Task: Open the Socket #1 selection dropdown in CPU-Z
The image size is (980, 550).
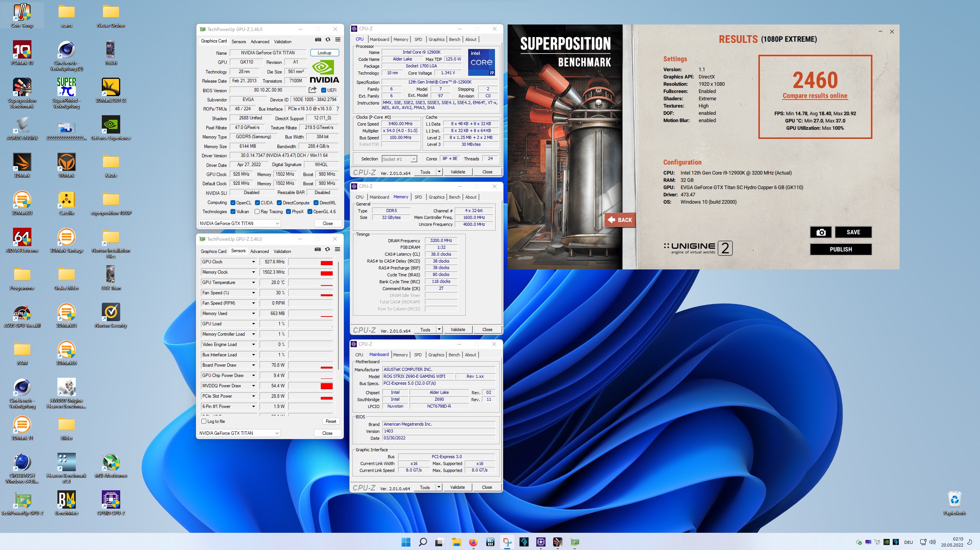Action: 399,159
